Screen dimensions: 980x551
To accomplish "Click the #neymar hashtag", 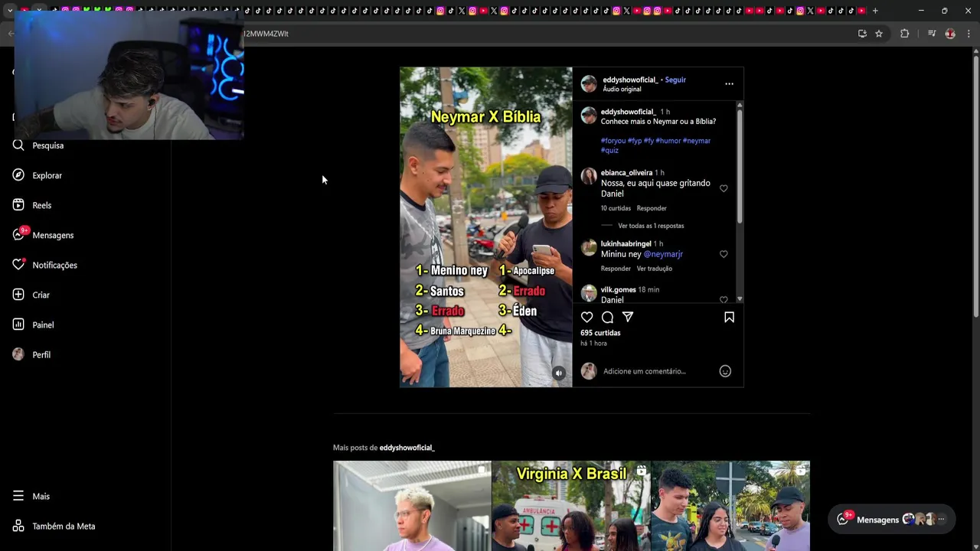I will click(x=697, y=141).
